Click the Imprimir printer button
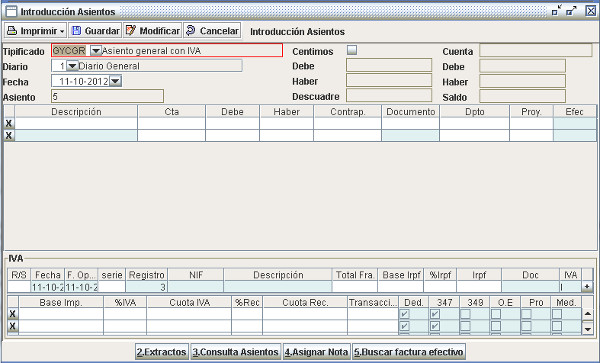Screen dimensions: 600x363 tap(35, 31)
